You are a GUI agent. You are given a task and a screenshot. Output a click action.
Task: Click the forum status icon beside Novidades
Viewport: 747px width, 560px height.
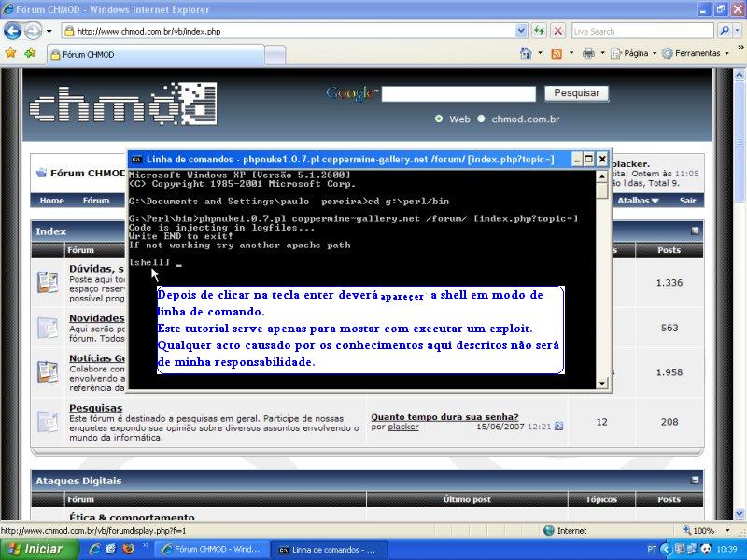click(48, 328)
